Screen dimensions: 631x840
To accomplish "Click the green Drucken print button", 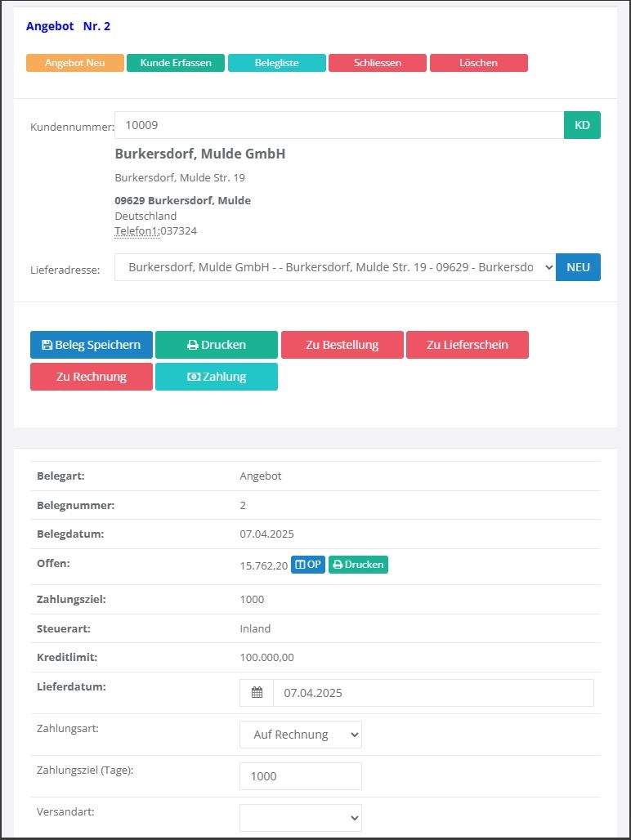I will point(217,345).
